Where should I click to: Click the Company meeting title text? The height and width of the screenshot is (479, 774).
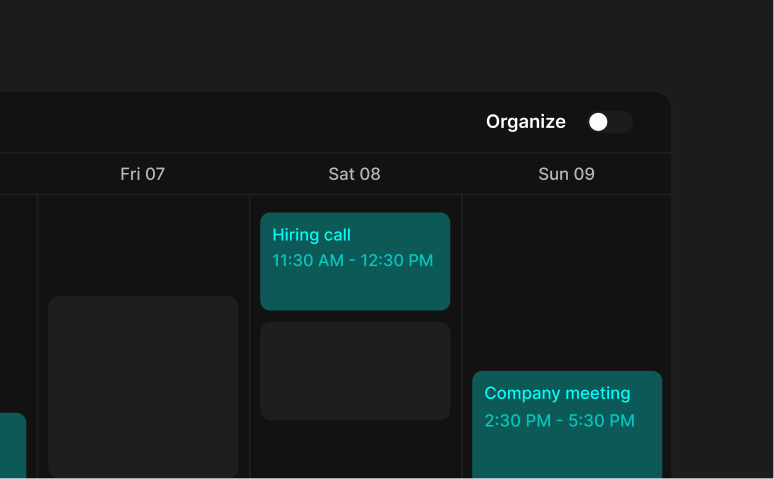(557, 393)
